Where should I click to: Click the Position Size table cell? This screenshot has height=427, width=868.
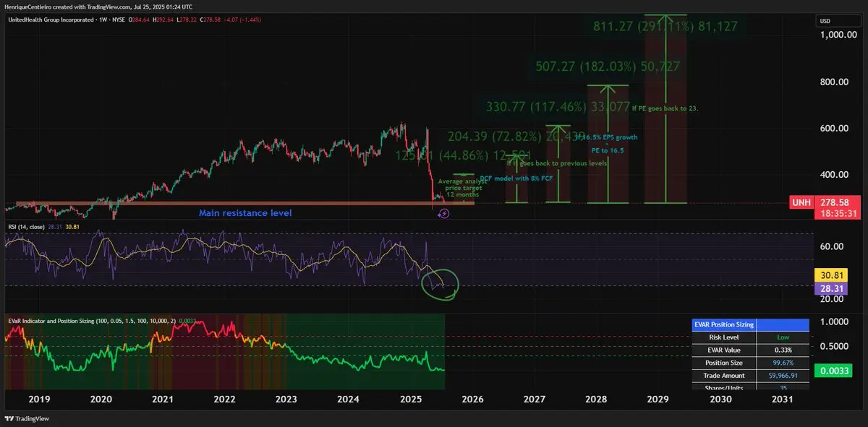(x=724, y=363)
